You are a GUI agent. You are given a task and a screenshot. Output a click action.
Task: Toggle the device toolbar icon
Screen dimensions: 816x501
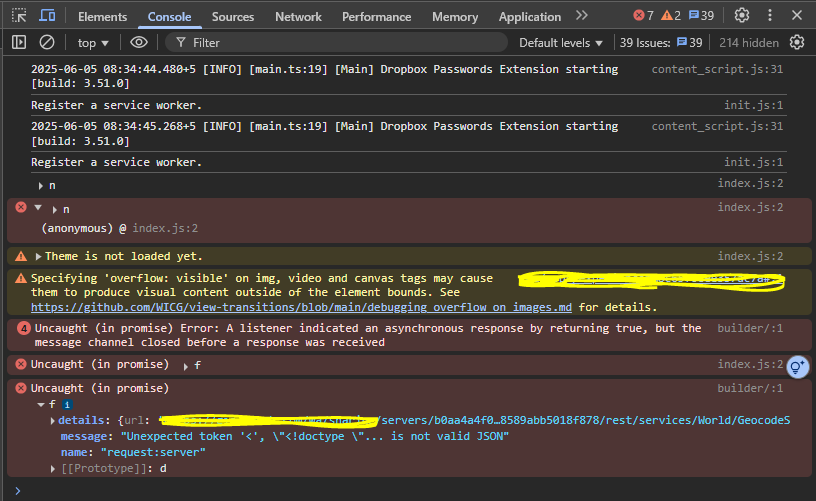[x=47, y=16]
